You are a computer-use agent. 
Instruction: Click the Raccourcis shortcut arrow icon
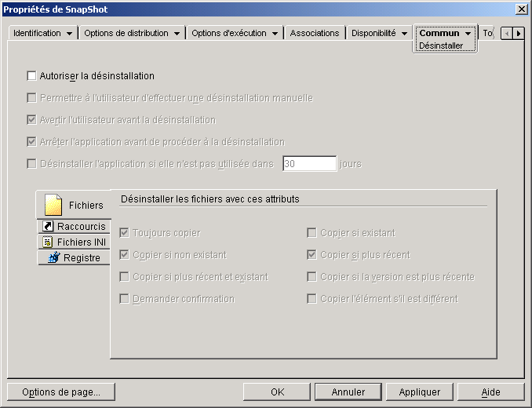(48, 226)
